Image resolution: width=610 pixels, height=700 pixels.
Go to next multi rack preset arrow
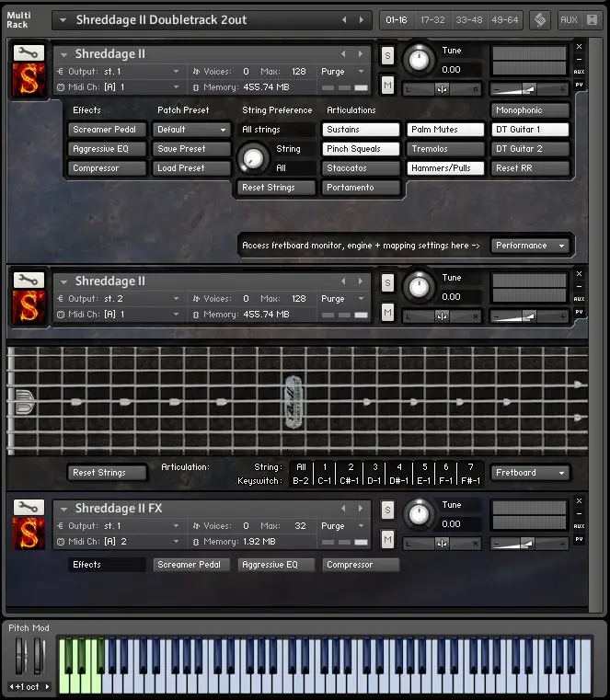[x=361, y=19]
